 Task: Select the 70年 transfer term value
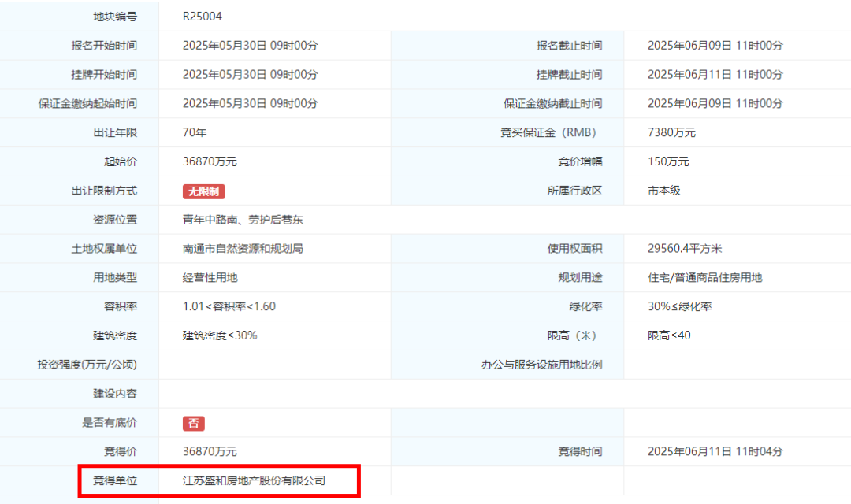point(195,132)
